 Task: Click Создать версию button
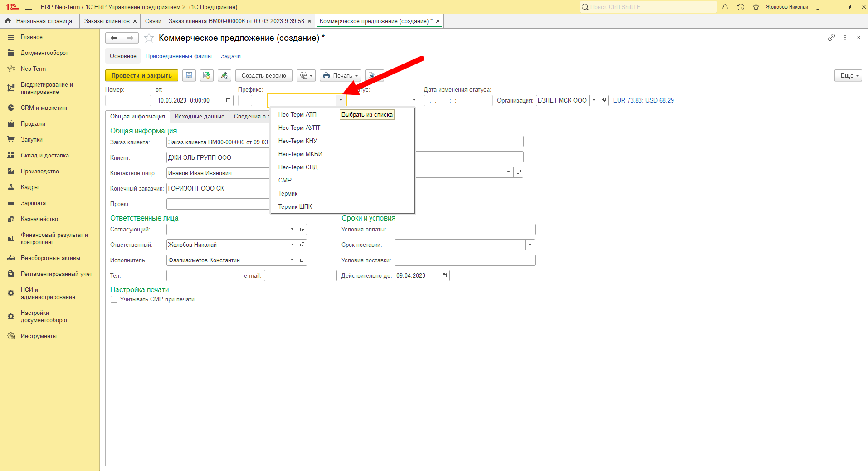point(264,76)
